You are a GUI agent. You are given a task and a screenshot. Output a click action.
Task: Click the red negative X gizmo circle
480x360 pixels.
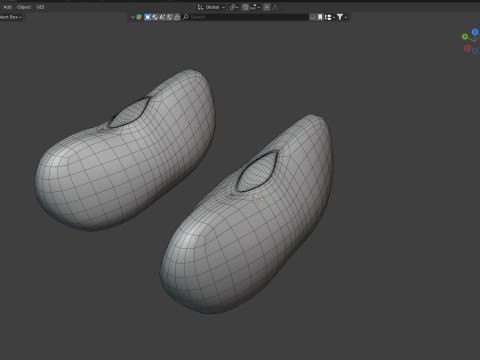467,48
